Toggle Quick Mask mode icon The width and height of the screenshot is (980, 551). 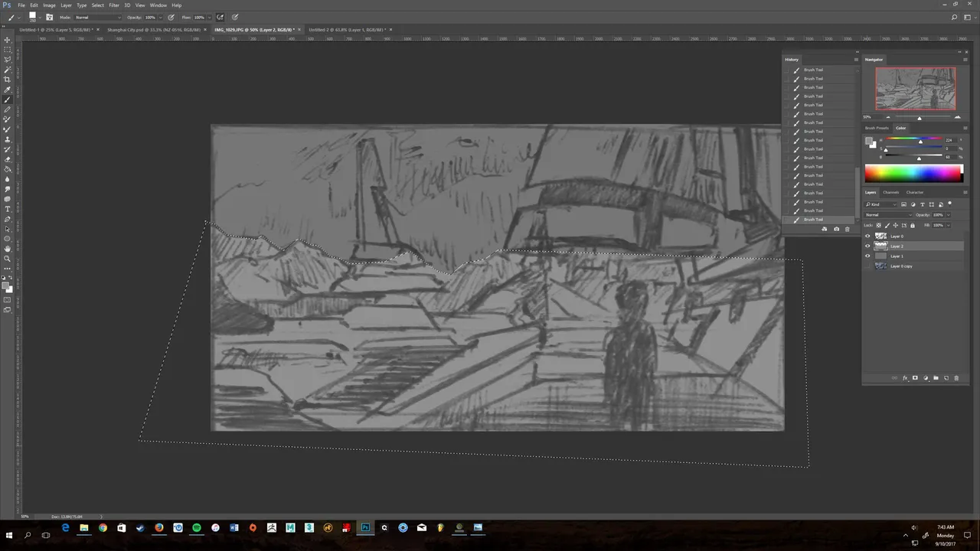click(8, 300)
